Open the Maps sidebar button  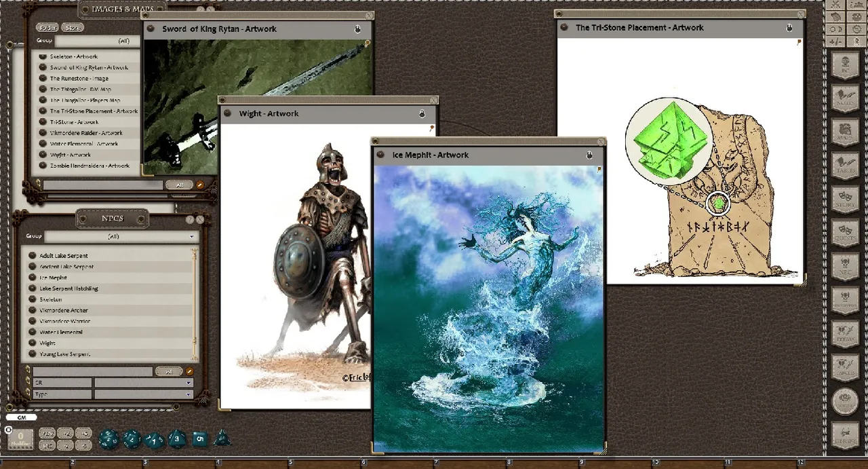(x=845, y=132)
